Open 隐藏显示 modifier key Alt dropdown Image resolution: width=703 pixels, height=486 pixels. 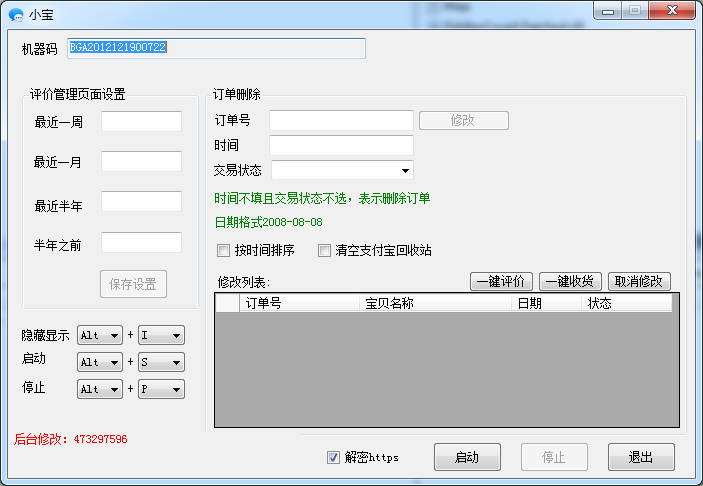point(99,335)
